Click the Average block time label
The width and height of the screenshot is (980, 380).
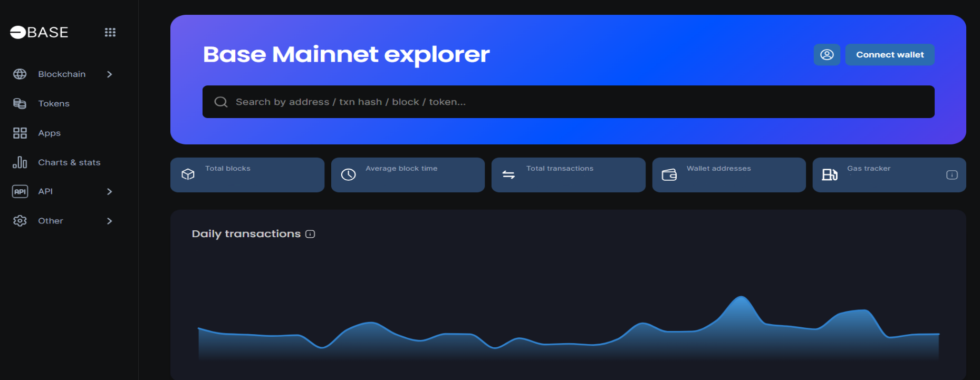[401, 168]
